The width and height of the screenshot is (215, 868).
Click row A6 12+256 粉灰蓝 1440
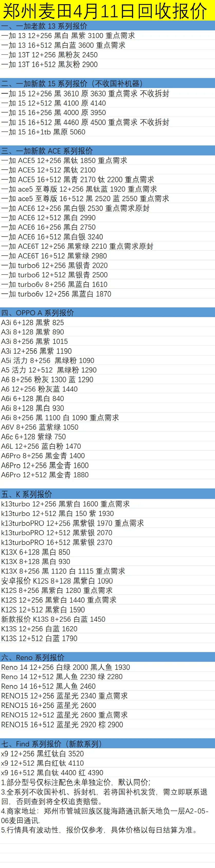pyautogui.click(x=107, y=389)
